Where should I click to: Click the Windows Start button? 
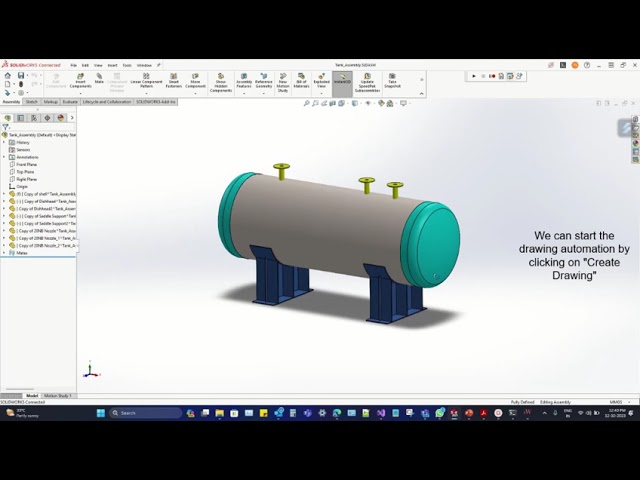pos(100,413)
